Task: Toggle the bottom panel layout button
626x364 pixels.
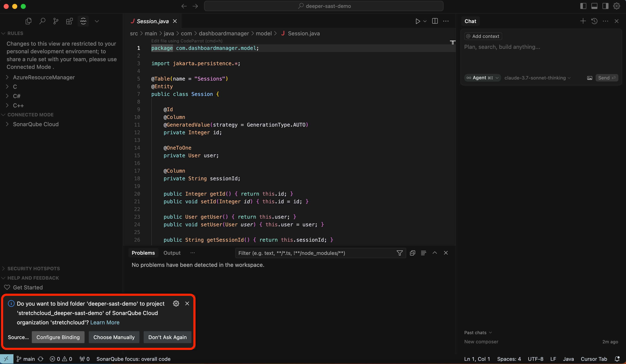Action: click(x=594, y=6)
